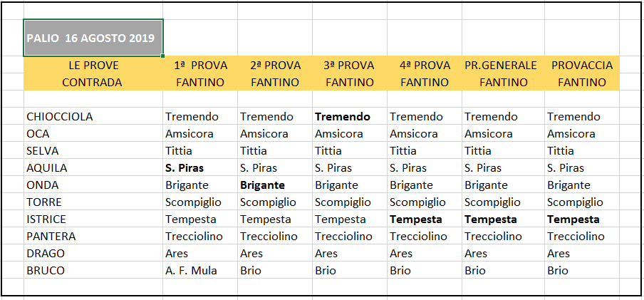This screenshot has width=644, height=300.
Task: Select the PROVACCIA header cell
Action: (x=582, y=65)
